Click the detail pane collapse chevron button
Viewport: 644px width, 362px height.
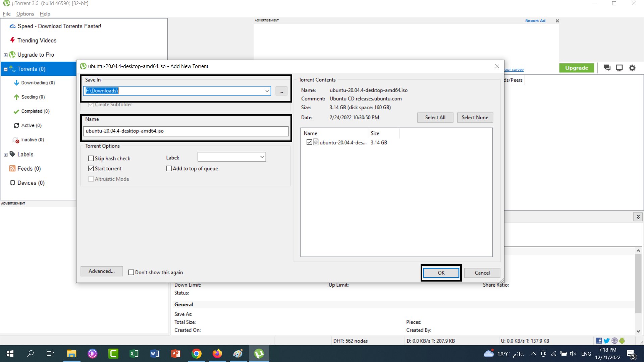click(638, 217)
